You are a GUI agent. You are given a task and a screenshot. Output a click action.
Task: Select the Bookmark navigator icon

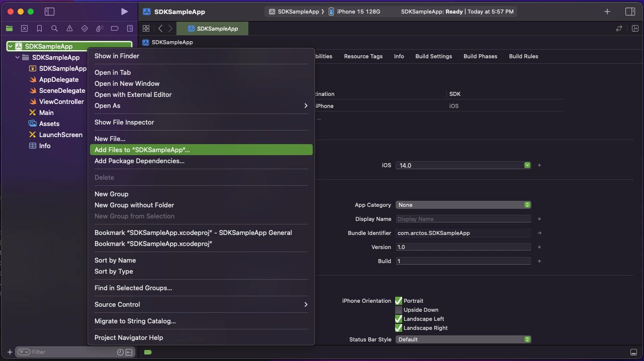(x=39, y=29)
